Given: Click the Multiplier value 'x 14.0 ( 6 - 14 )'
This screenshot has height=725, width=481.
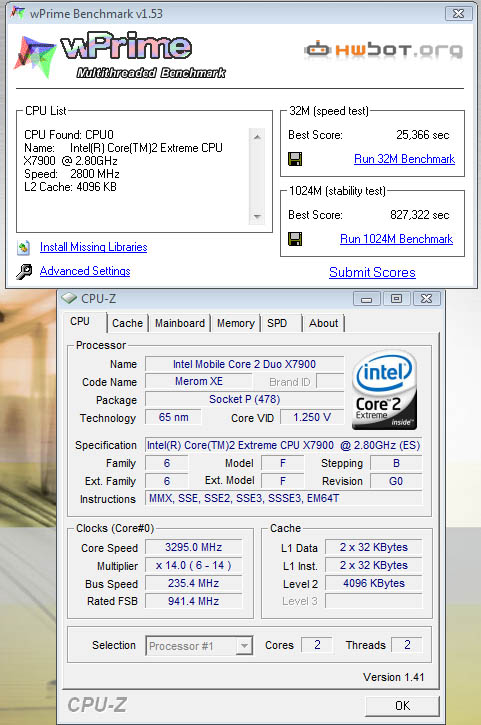Looking at the screenshot, I should click(x=194, y=565).
